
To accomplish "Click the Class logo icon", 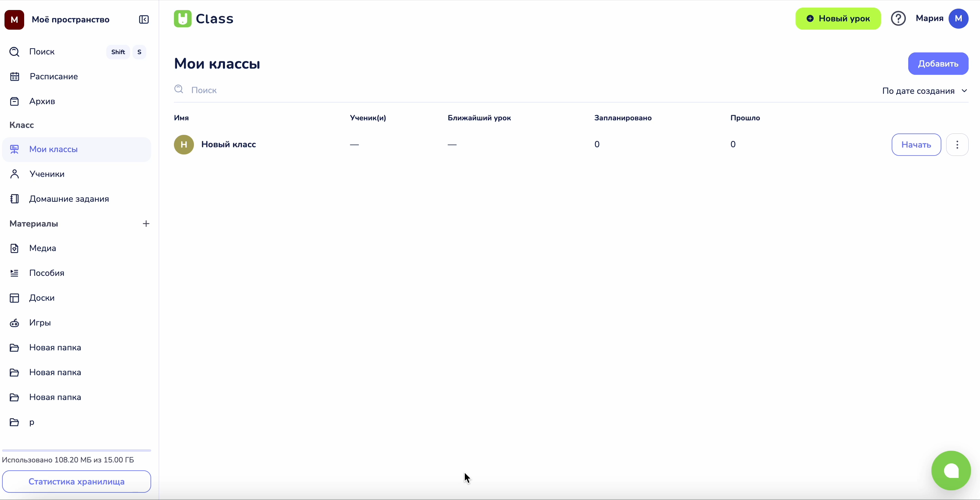I will click(183, 19).
